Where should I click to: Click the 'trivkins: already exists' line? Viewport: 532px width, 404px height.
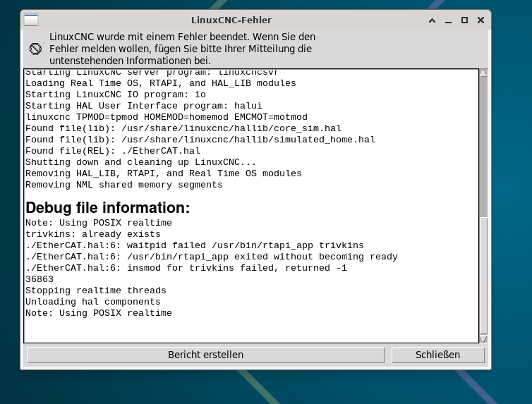click(93, 234)
